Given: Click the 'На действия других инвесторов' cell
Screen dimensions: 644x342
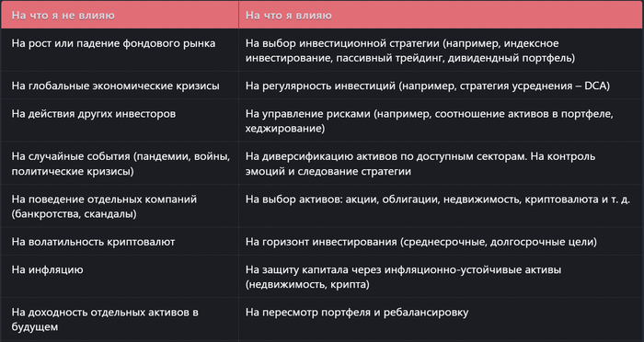Looking at the screenshot, I should coord(120,120).
